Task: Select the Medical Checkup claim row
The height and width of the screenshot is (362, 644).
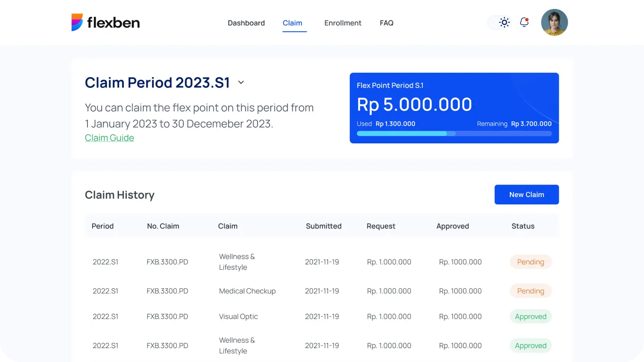Action: [247, 291]
